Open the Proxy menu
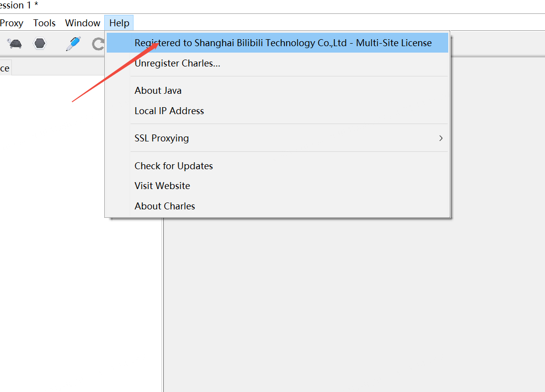The height and width of the screenshot is (392, 545). tap(11, 23)
